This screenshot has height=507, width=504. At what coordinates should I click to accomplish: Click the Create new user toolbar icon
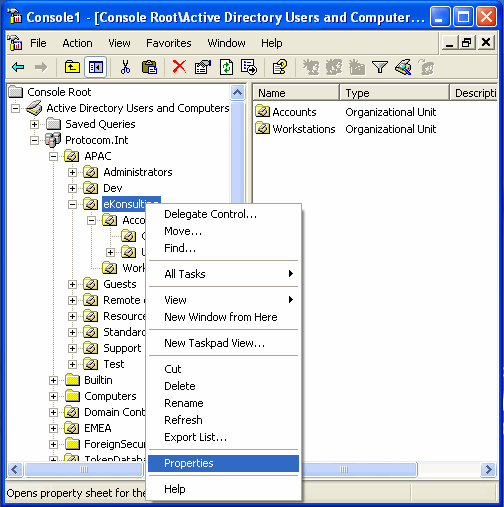coord(311,67)
